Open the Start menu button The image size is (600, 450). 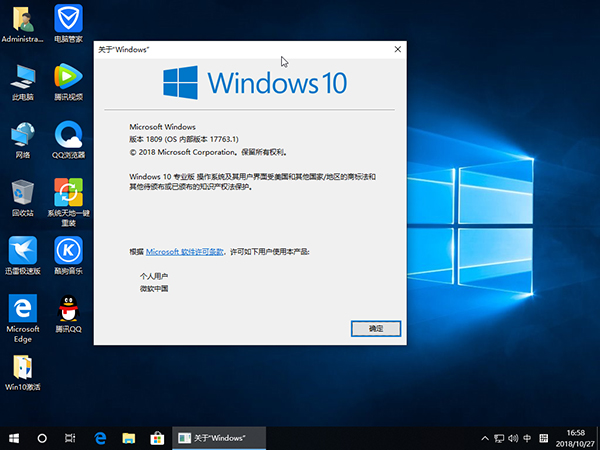coord(14,438)
